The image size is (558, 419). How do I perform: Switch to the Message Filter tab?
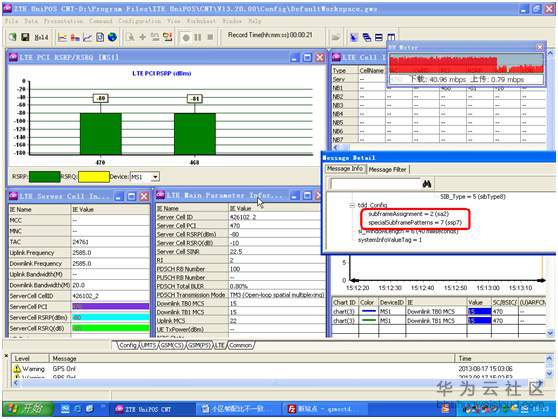[387, 169]
